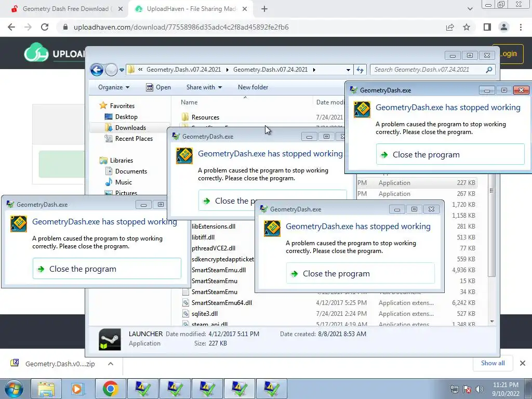The height and width of the screenshot is (399, 532).
Task: Bookmark this page with the star icon
Action: click(x=467, y=27)
